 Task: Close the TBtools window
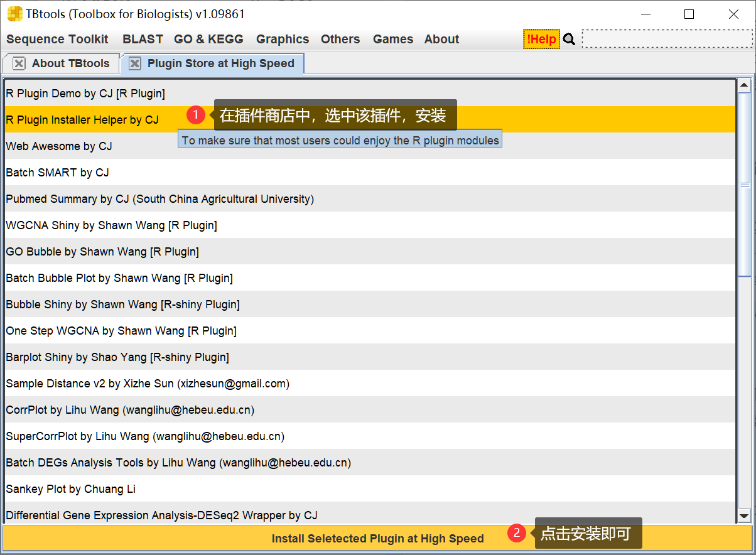(733, 14)
